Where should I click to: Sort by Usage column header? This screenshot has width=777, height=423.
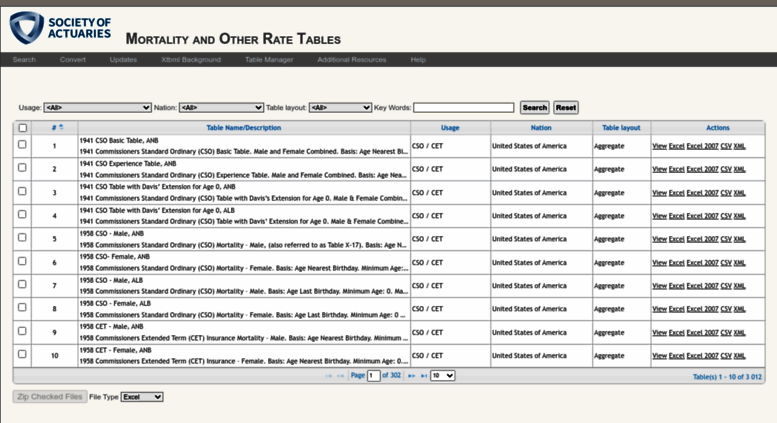pyautogui.click(x=450, y=128)
